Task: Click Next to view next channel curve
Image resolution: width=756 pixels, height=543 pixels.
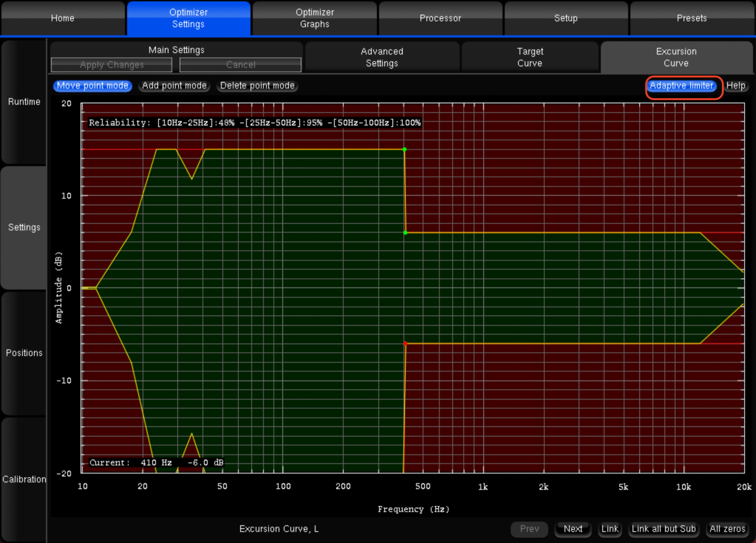Action: [x=573, y=529]
